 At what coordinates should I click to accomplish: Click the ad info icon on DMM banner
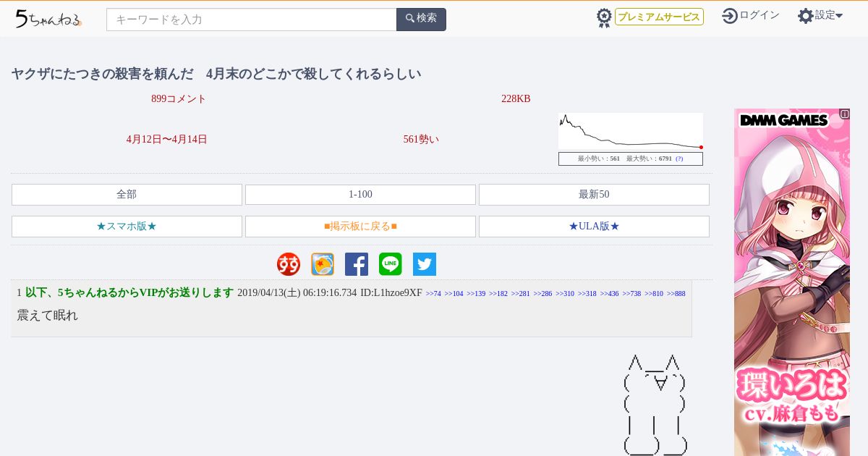coord(844,114)
